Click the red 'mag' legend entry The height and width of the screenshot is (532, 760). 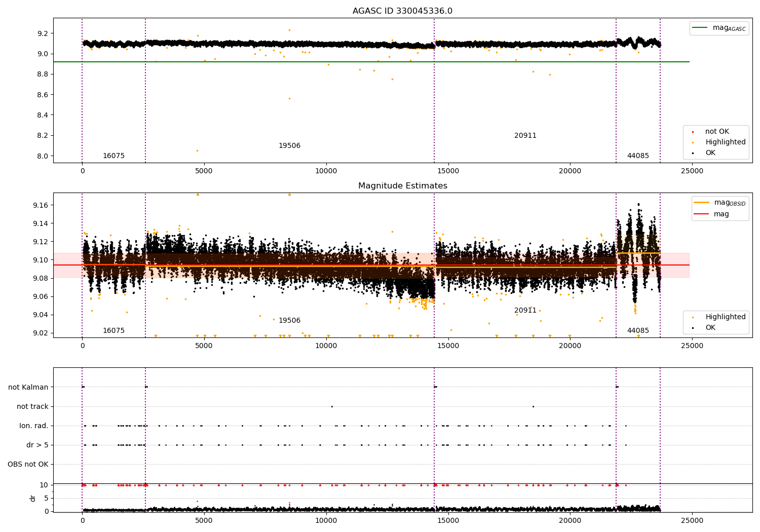pyautogui.click(x=712, y=214)
